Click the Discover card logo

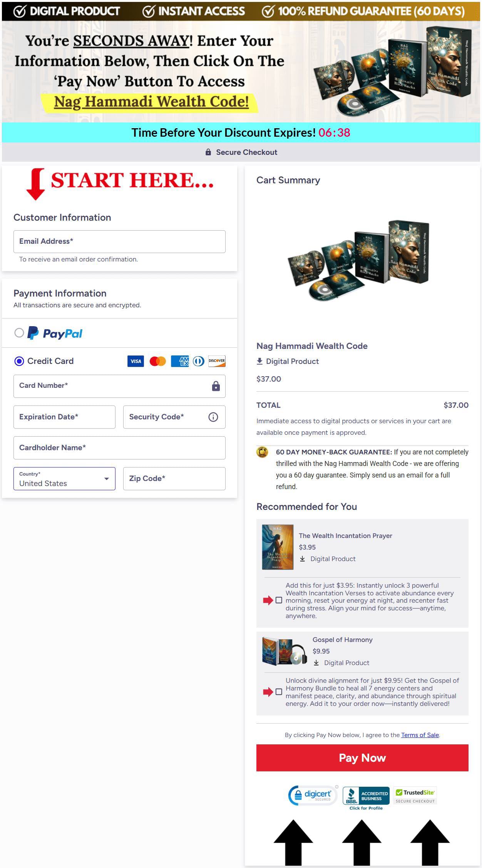pyautogui.click(x=217, y=361)
